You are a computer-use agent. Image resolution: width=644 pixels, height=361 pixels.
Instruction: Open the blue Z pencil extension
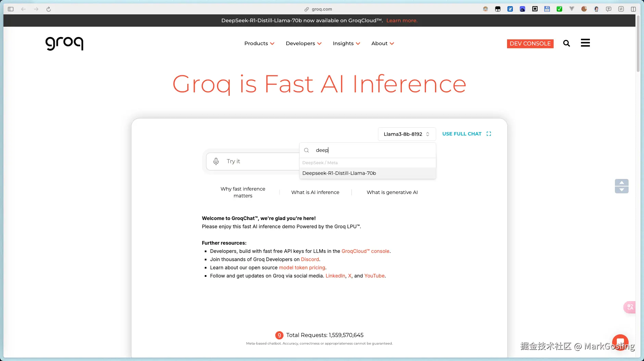[x=510, y=9]
